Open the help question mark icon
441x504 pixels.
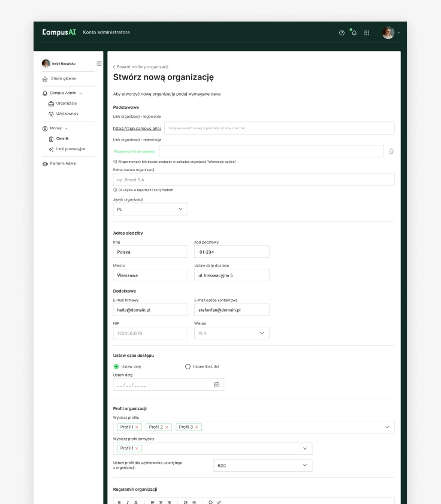click(342, 33)
